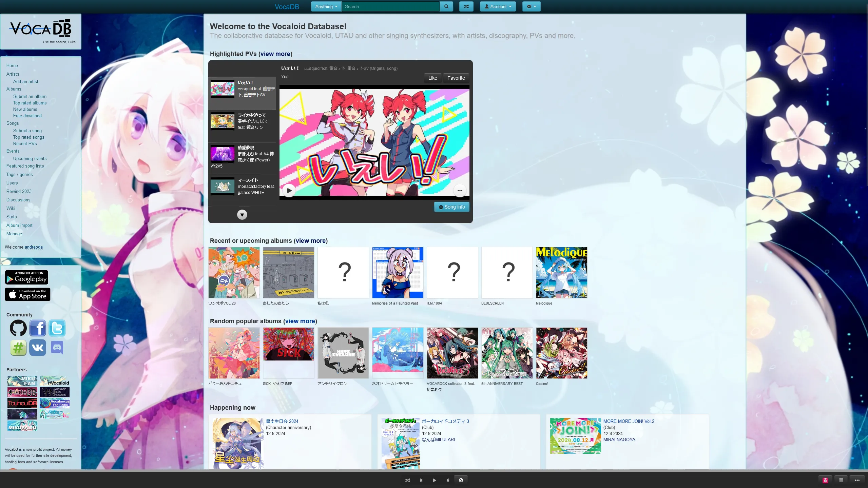The width and height of the screenshot is (868, 488).
Task: Click the search magnifier button
Action: point(446,6)
